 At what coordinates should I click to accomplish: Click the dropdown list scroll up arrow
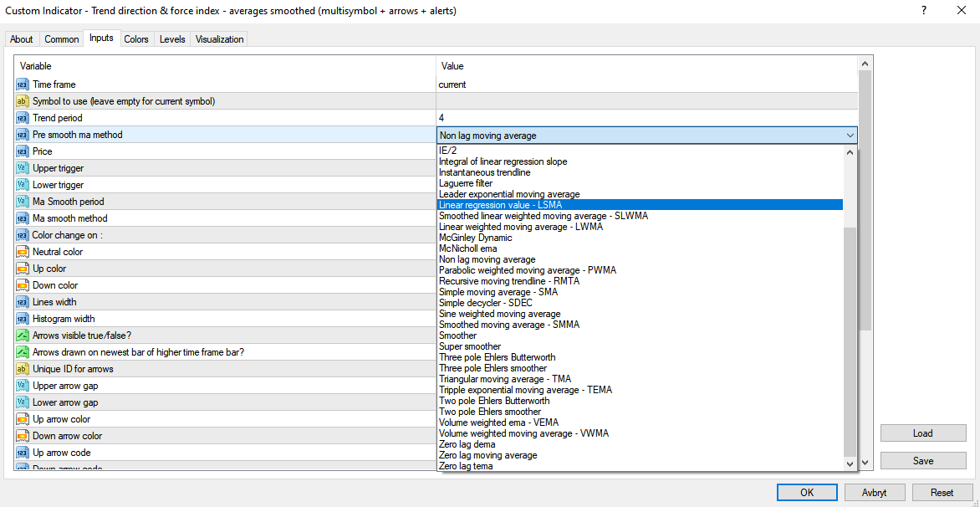850,152
